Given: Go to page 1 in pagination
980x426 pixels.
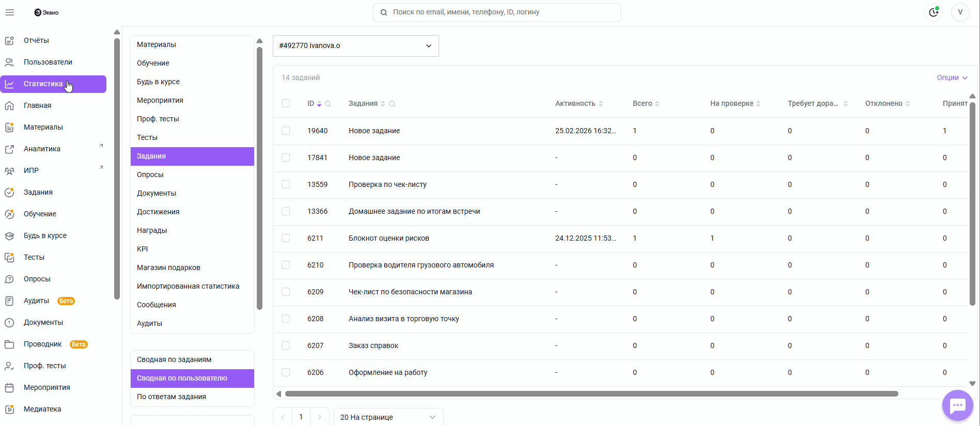Looking at the screenshot, I should (301, 417).
